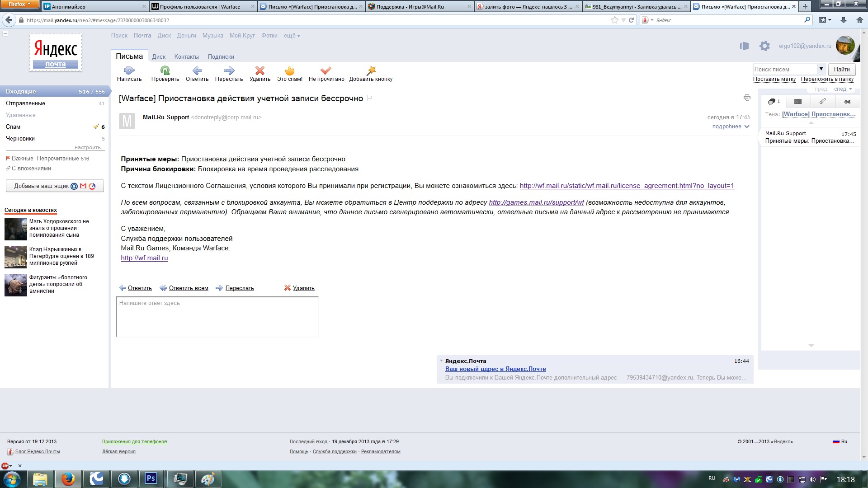Click the Ваш новый адрес в Яндекс.Почте link
Screen dimensions: 868x488
[495, 369]
